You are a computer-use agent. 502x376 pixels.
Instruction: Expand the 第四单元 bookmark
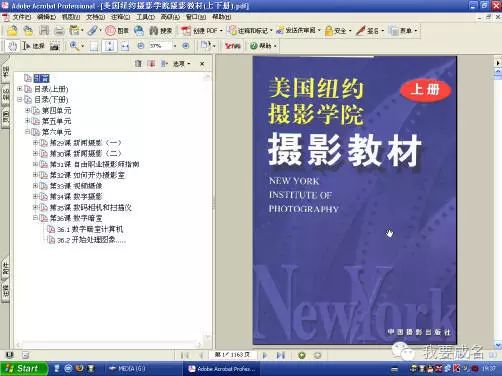pyautogui.click(x=27, y=110)
